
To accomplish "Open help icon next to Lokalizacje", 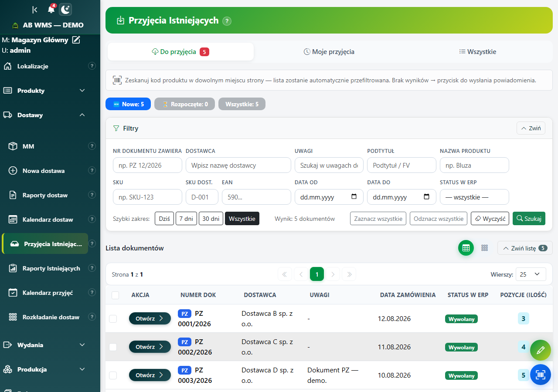I will [92, 66].
